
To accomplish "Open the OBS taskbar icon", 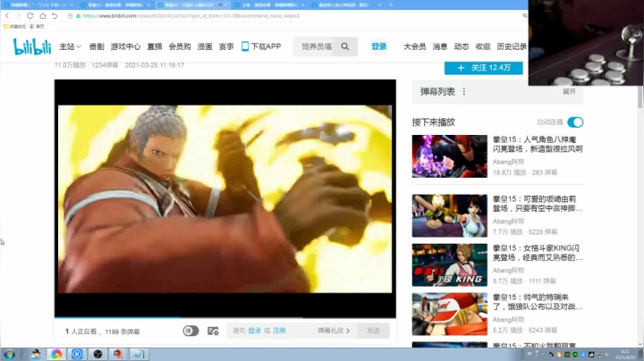I will click(x=97, y=354).
